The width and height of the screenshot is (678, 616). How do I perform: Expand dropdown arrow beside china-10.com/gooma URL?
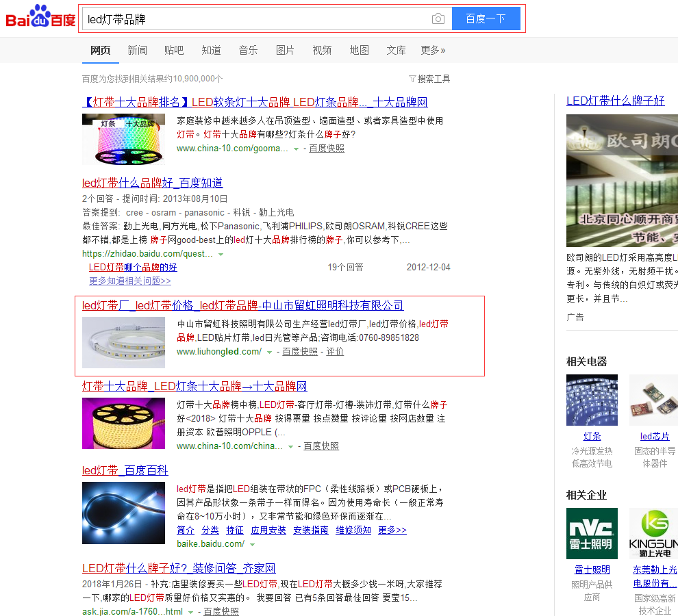tap(296, 149)
